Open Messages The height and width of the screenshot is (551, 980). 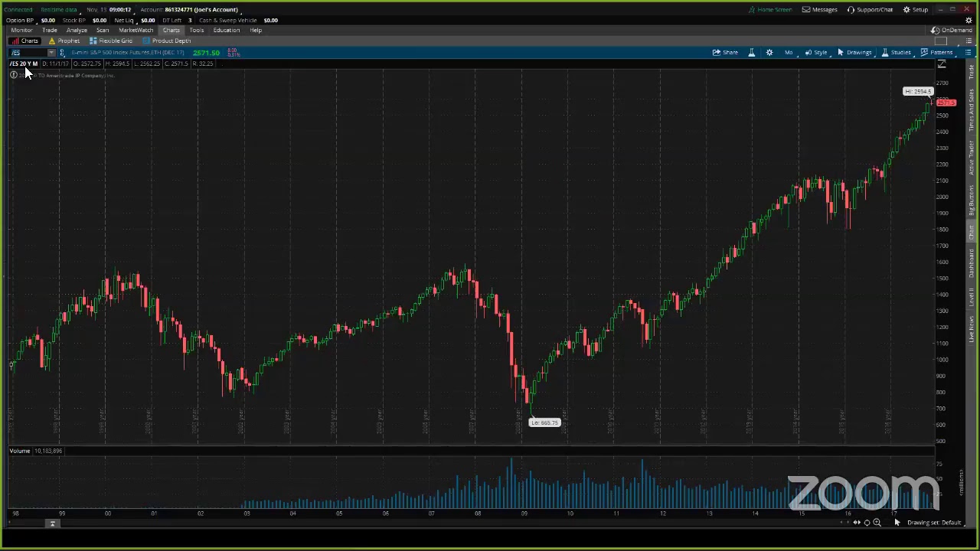(x=819, y=9)
